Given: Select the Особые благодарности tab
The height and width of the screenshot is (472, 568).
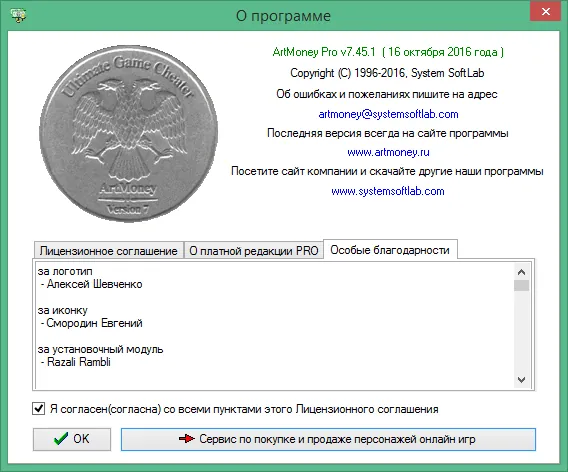Looking at the screenshot, I should coord(390,250).
